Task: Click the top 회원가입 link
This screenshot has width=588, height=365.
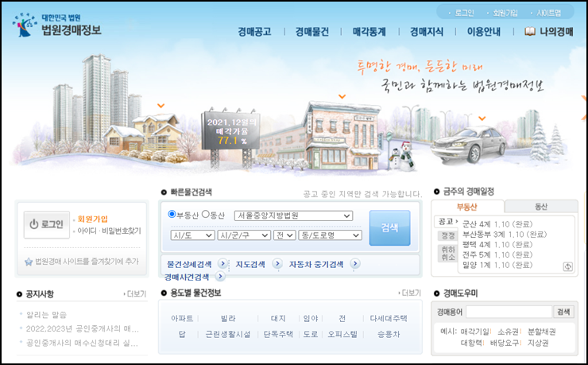Action: pyautogui.click(x=505, y=14)
